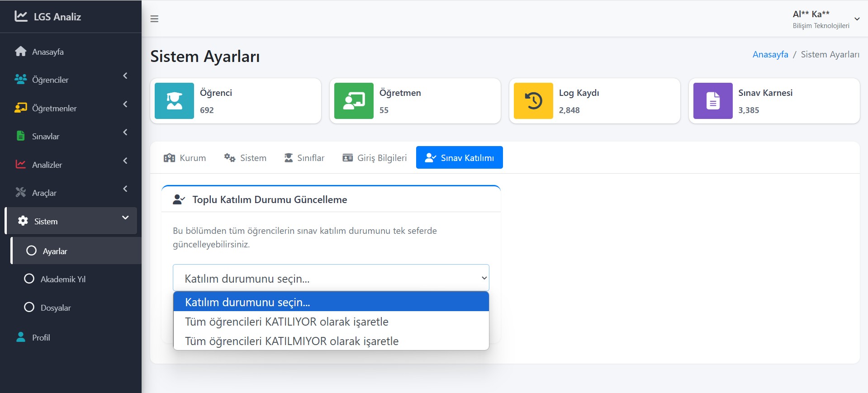Click the purple Sınav Karnesi document icon
Screen dimensions: 868x393
point(713,101)
